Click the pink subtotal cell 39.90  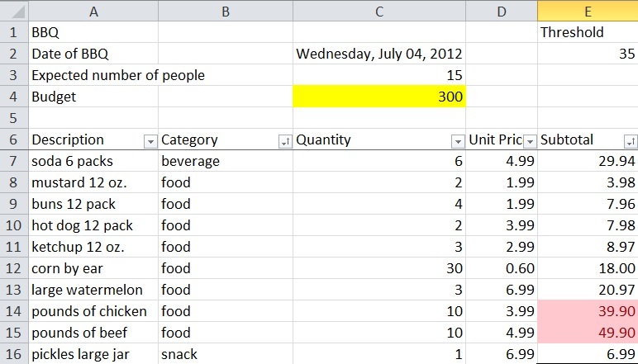(x=587, y=311)
